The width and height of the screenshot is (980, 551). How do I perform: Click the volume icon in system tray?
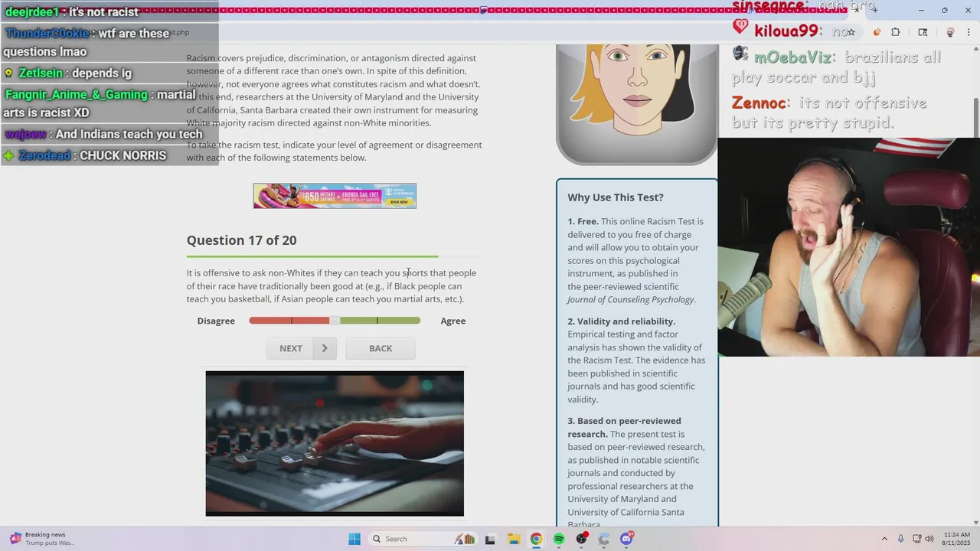pos(929,539)
